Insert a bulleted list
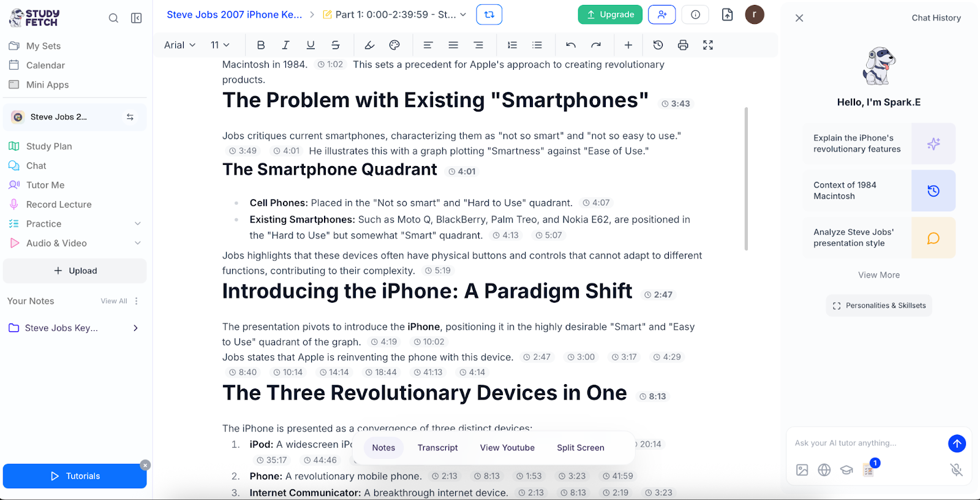The width and height of the screenshot is (980, 500). (x=537, y=45)
